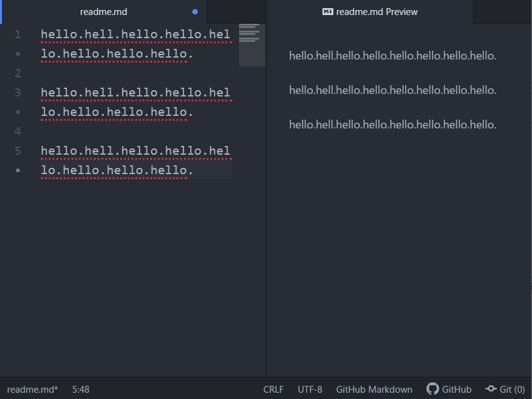The height and width of the screenshot is (399, 532).
Task: Click the modified dot on readme.md tab
Action: 195,12
